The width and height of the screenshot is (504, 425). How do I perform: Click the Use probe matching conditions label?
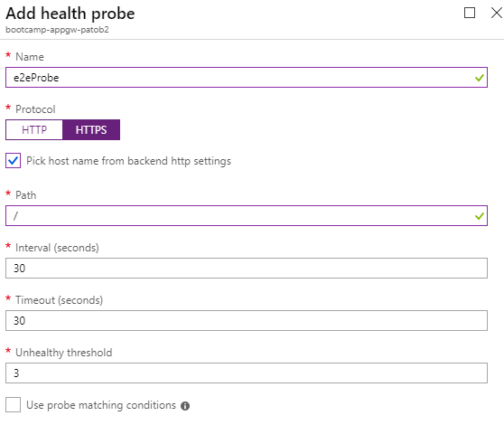[x=101, y=405]
